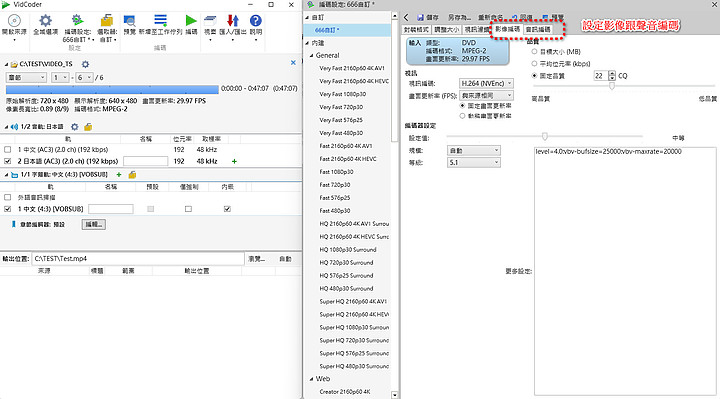Click folder icon in audio track header
This screenshot has height=399, width=720.
coord(88,127)
